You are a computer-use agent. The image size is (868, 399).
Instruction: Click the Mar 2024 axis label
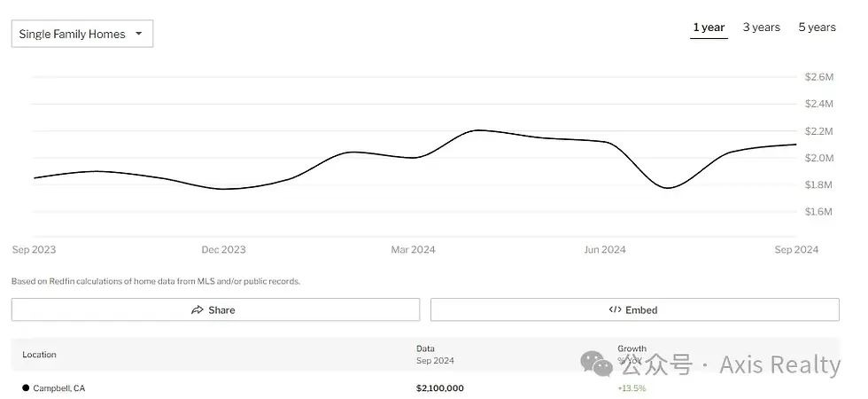tap(413, 250)
